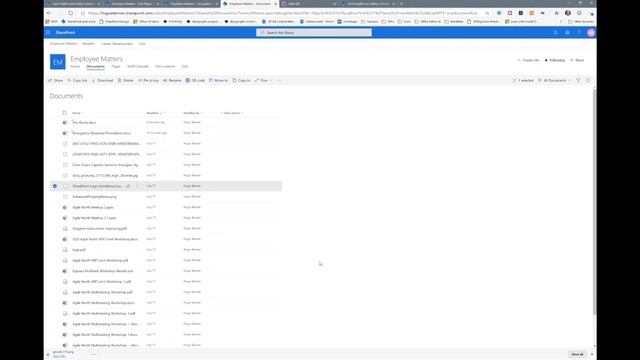The image size is (640, 360).
Task: Click the vertical page scrollbar
Action: coord(594,201)
